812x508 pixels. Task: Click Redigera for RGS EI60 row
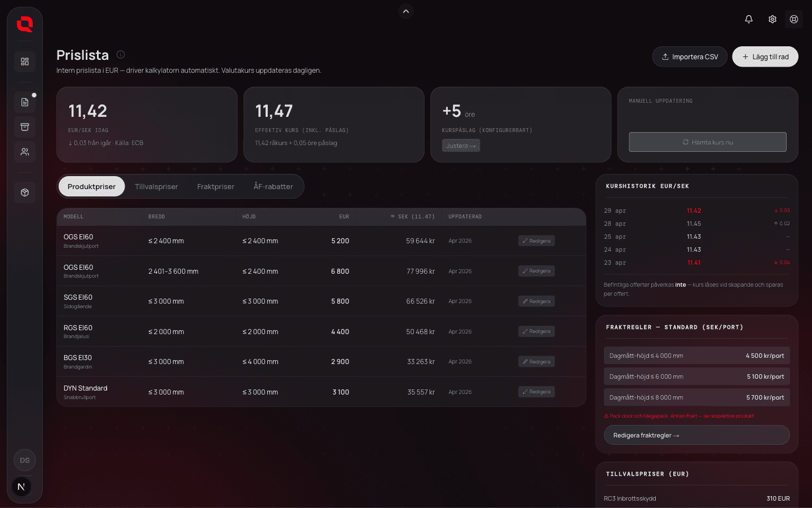point(536,331)
